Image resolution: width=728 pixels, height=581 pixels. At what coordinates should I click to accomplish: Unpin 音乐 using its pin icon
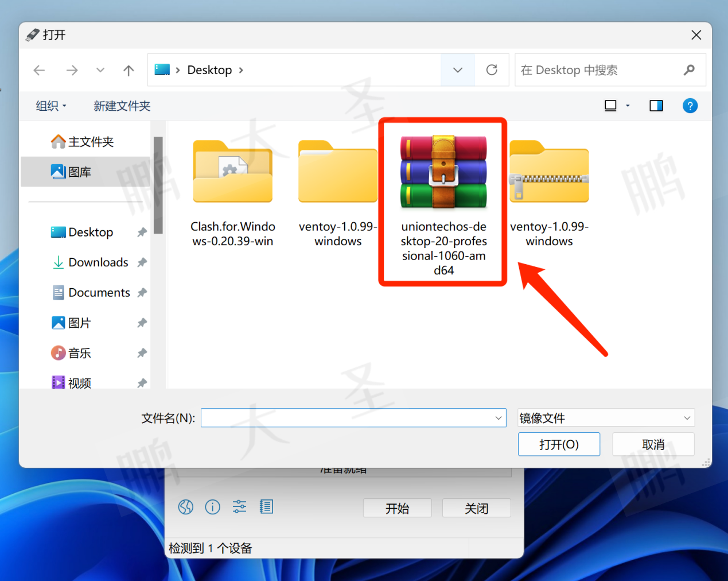point(142,353)
